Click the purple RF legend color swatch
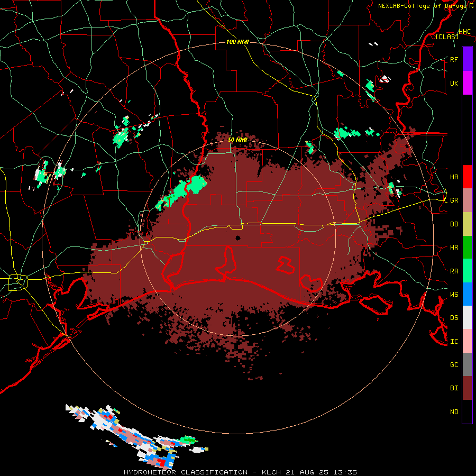The width and height of the screenshot is (476, 476). tap(467, 59)
